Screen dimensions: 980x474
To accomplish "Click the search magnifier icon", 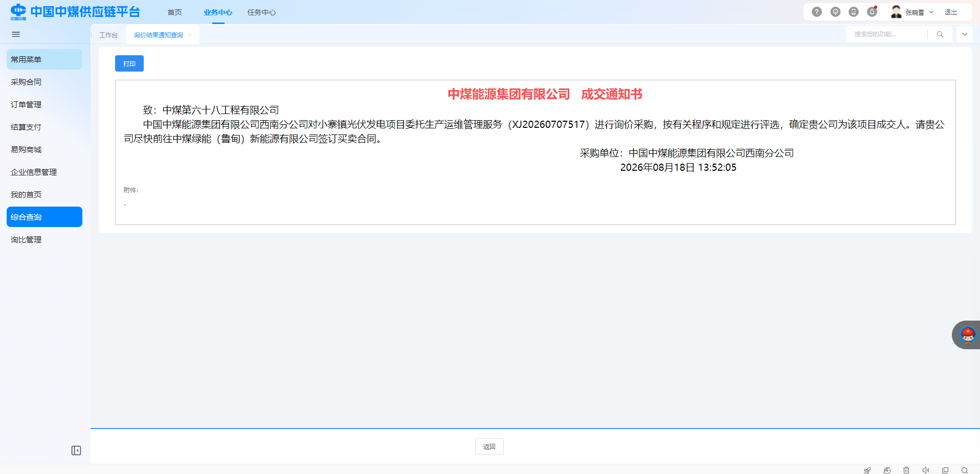I will pyautogui.click(x=940, y=34).
